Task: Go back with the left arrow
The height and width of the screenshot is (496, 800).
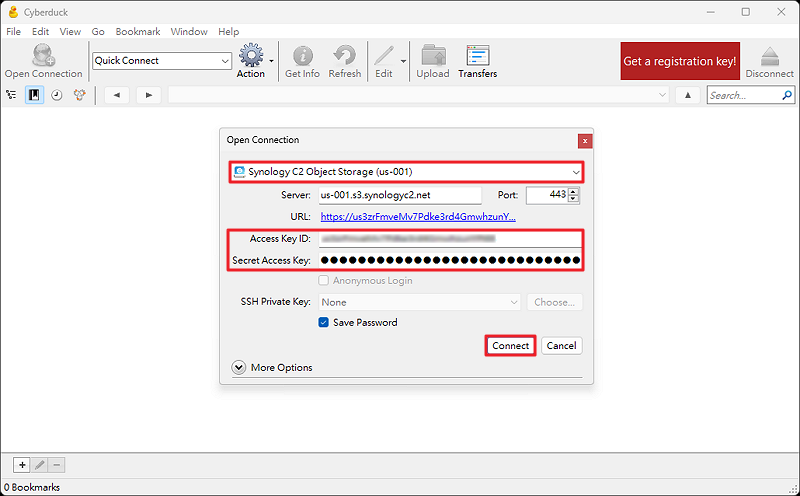Action: [117, 95]
